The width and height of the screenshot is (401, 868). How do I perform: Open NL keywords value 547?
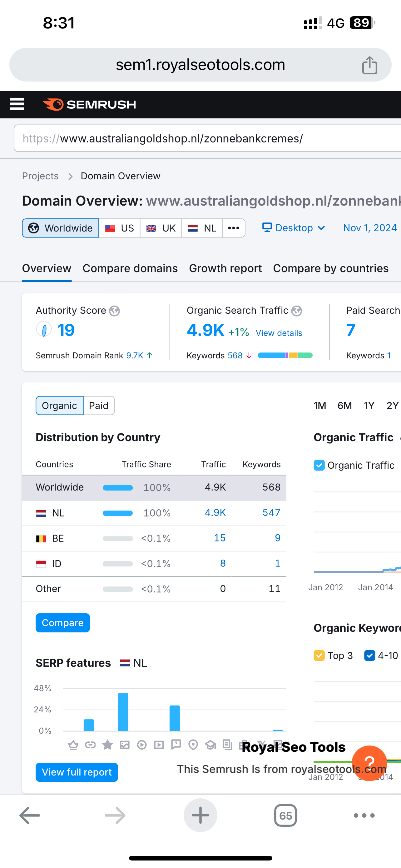pyautogui.click(x=271, y=513)
